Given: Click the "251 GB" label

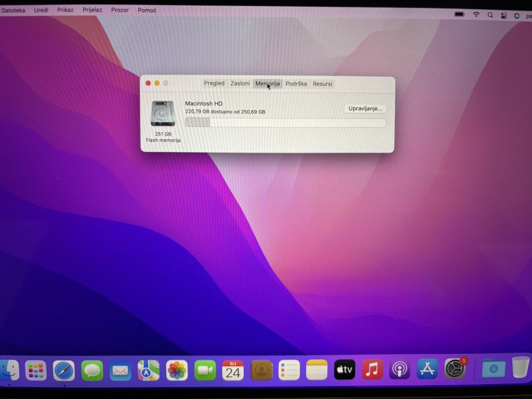Looking at the screenshot, I should click(163, 134).
